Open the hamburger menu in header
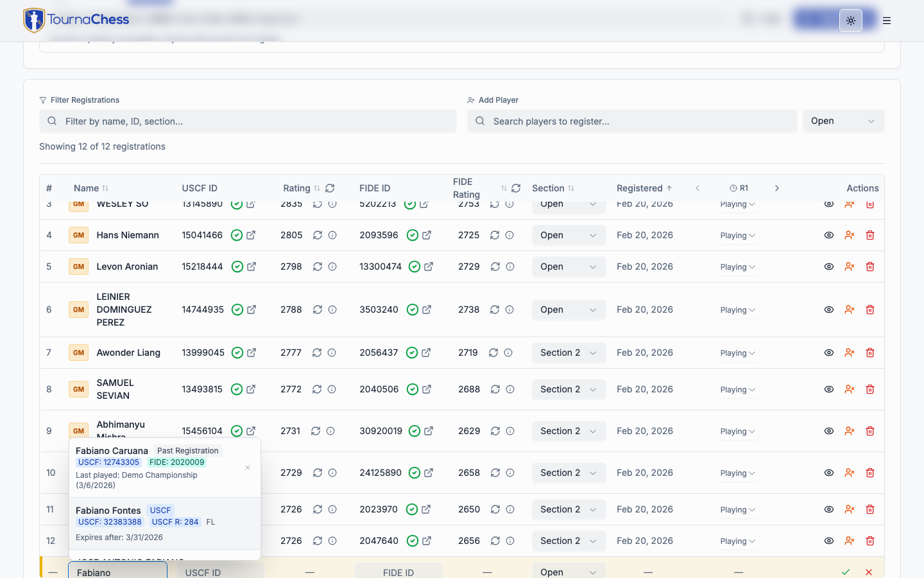Screen dimensions: 924x578 887,21
